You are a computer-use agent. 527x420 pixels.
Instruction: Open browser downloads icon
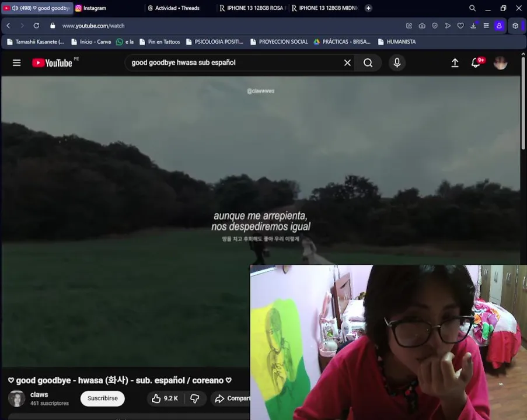coord(473,26)
